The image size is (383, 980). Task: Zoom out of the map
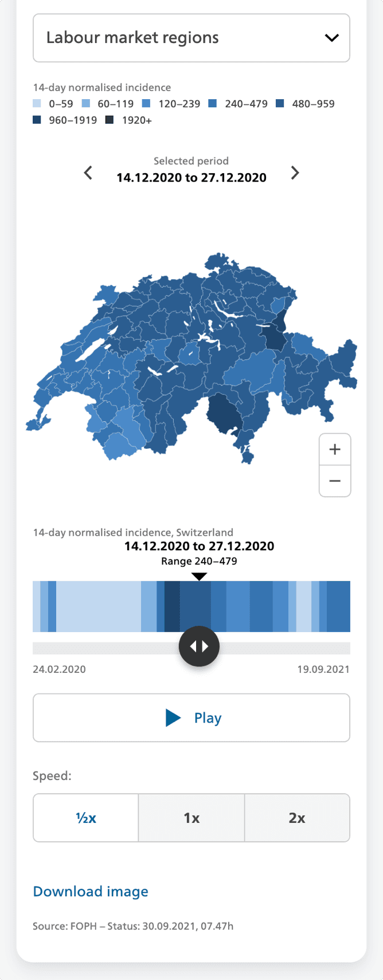pos(335,481)
